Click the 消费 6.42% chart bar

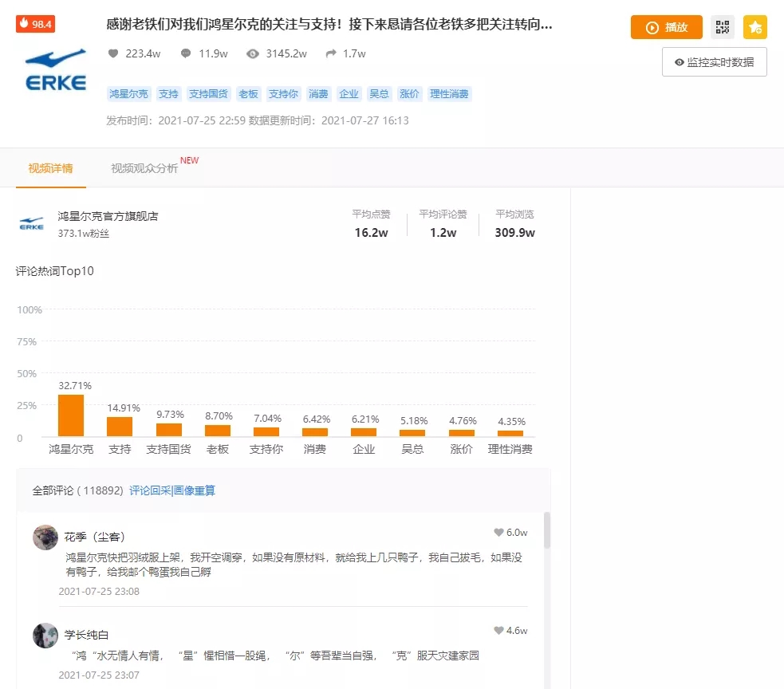click(315, 432)
